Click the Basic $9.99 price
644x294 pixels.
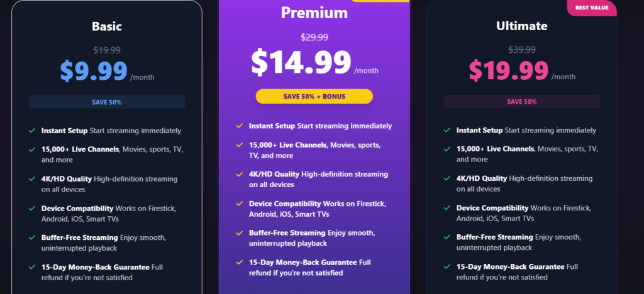coord(94,71)
